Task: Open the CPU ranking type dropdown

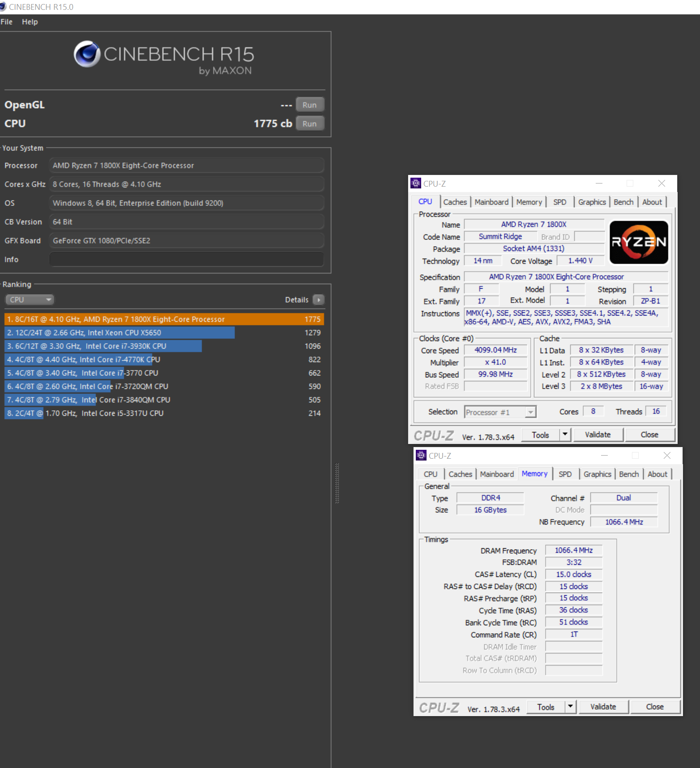Action: 30,300
